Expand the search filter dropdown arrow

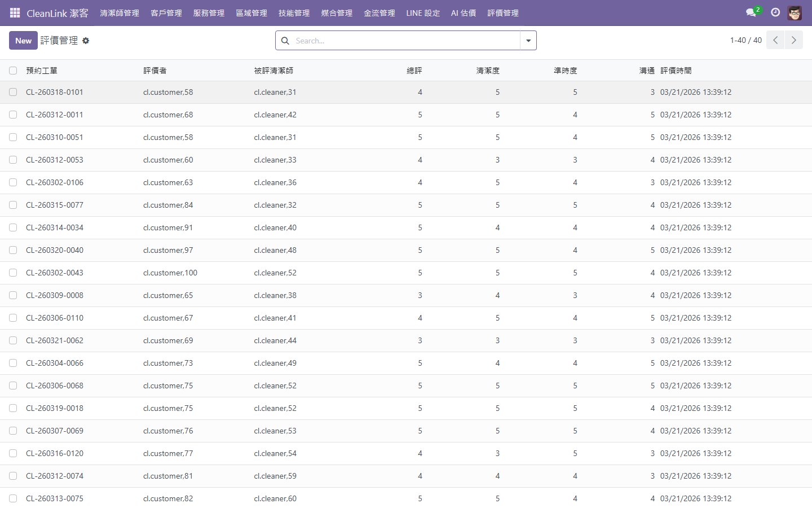tap(528, 41)
